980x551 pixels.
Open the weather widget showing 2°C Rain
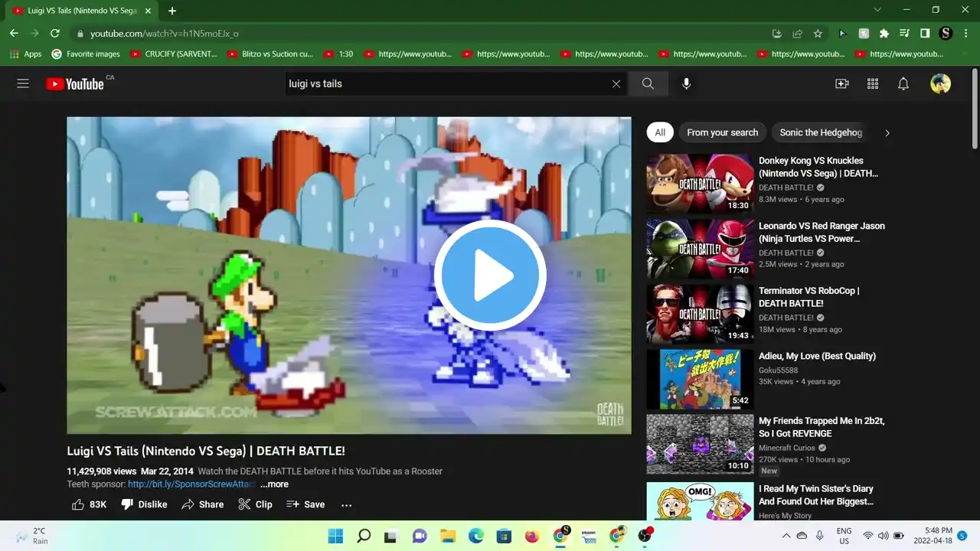(x=31, y=536)
